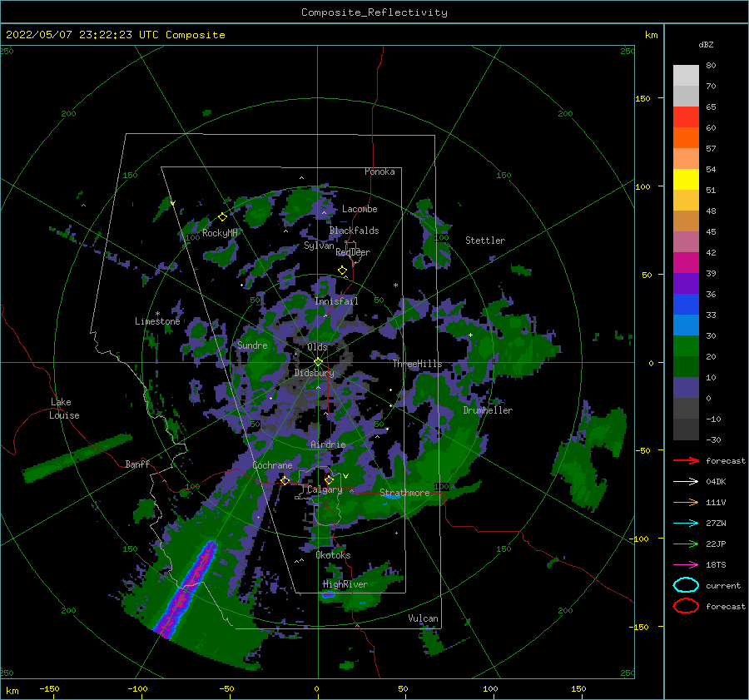Screen dimensions: 749x700
Task: Select the white 04DK arrow legend icon
Action: (x=686, y=482)
